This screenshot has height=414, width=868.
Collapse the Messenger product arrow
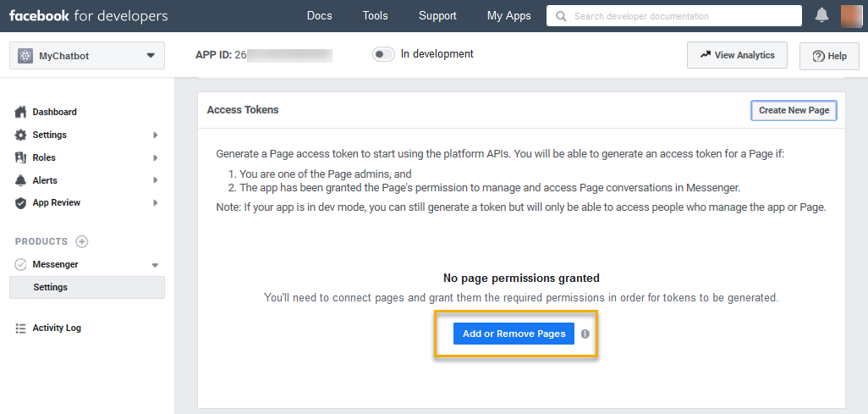point(155,265)
